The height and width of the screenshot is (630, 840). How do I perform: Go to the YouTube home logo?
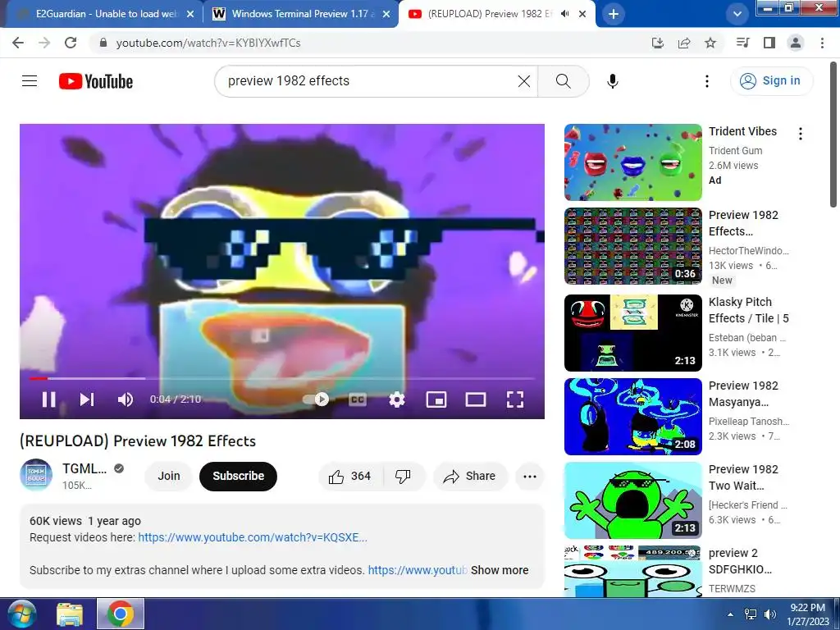tap(96, 81)
